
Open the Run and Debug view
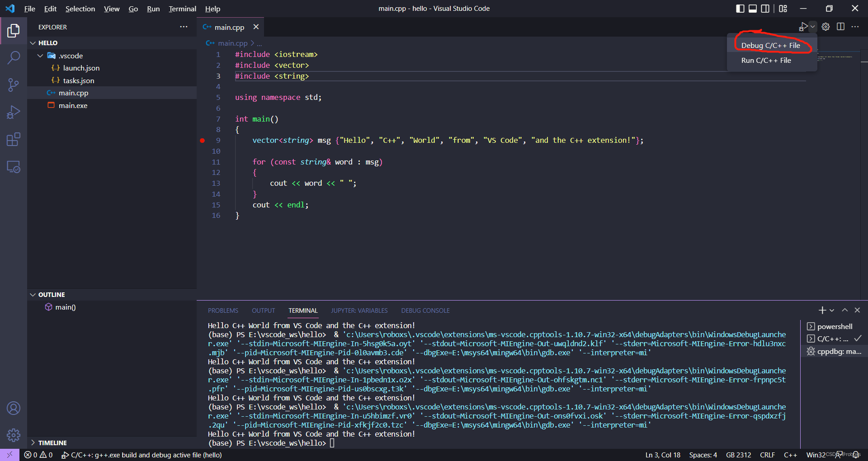(x=14, y=112)
